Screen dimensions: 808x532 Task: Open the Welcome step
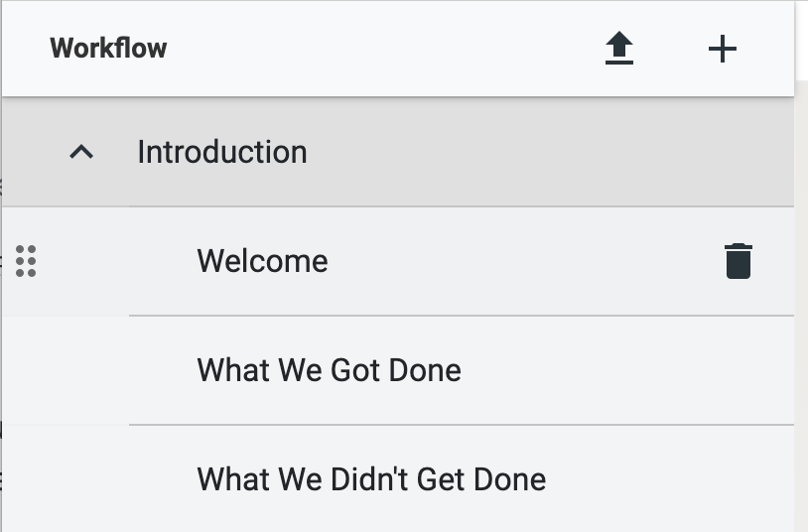262,261
